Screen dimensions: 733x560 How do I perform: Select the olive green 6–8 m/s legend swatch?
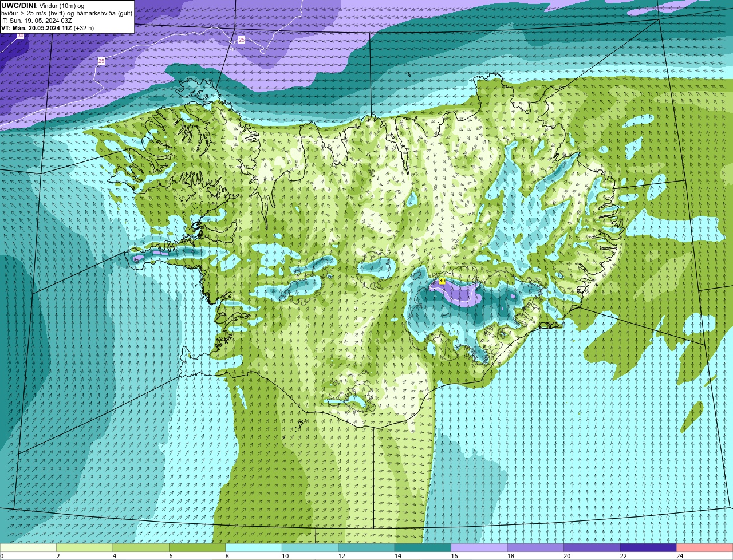[x=198, y=548]
